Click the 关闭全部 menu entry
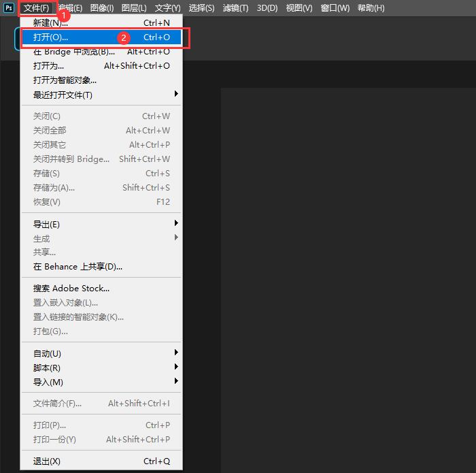Viewport: 476px width, 473px height. 101,130
